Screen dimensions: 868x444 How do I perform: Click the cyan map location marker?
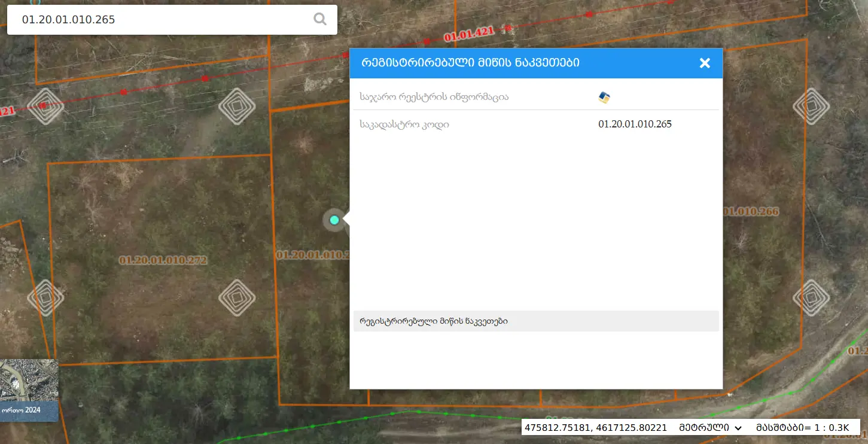[x=334, y=220]
